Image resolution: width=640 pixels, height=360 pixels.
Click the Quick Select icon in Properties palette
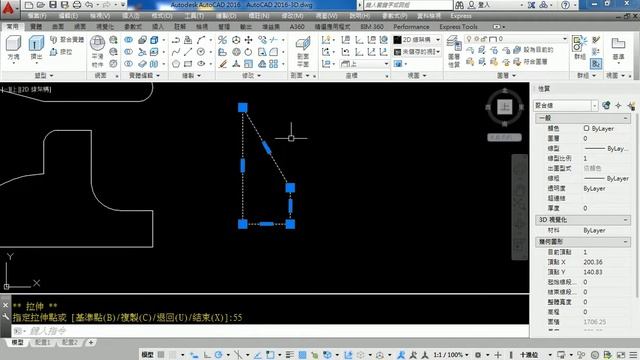(x=631, y=105)
